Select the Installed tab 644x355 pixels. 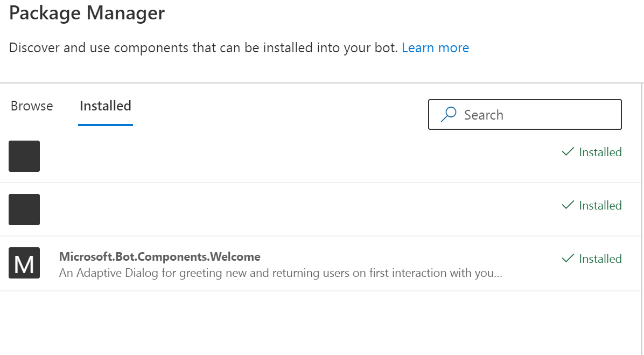105,106
